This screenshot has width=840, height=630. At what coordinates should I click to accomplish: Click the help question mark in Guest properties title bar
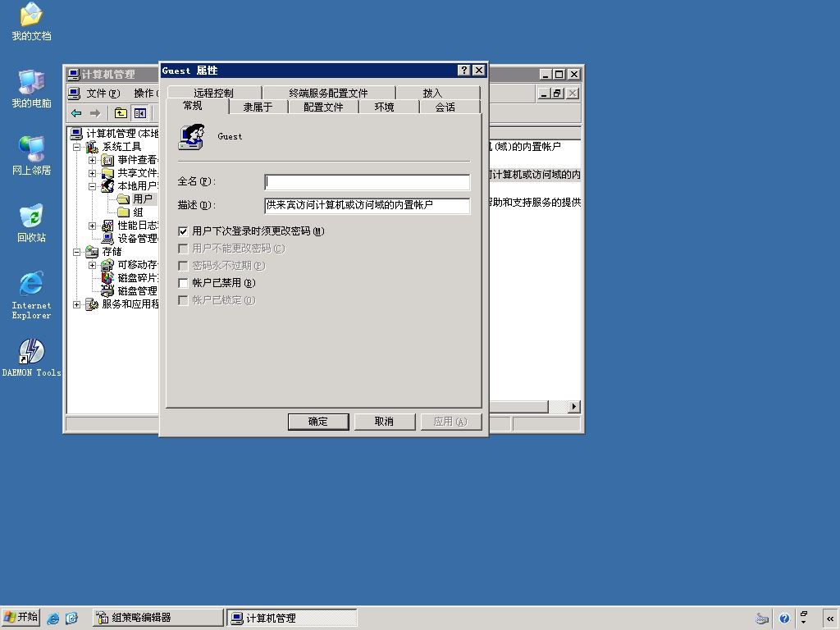click(464, 71)
